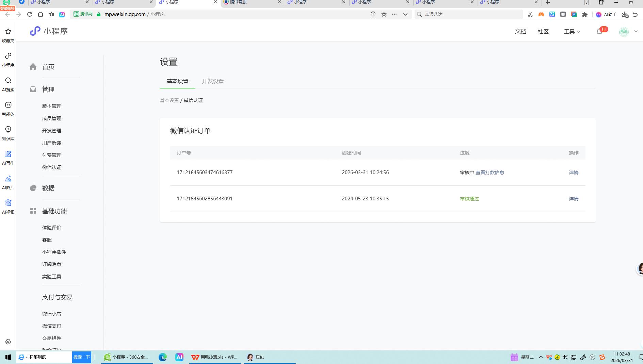Open the screenshot scissors tool
This screenshot has width=643, height=364.
click(530, 14)
